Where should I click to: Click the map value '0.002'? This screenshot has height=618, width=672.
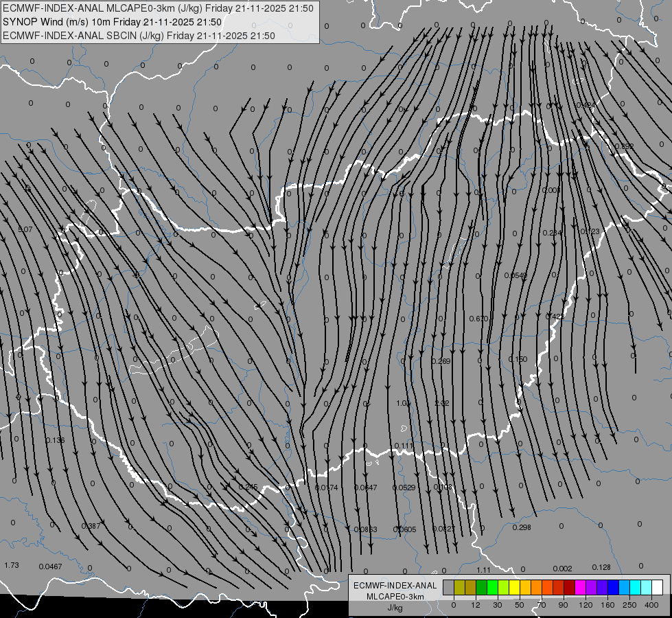(562, 569)
